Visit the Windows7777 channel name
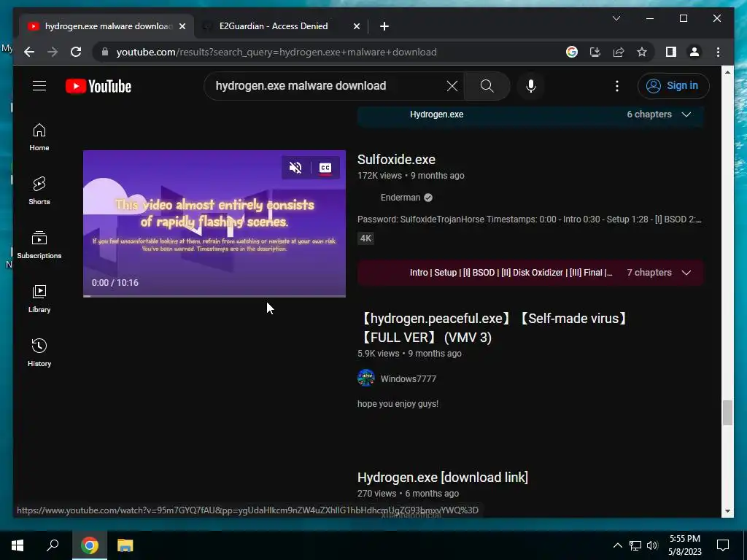The height and width of the screenshot is (560, 747). 409,379
